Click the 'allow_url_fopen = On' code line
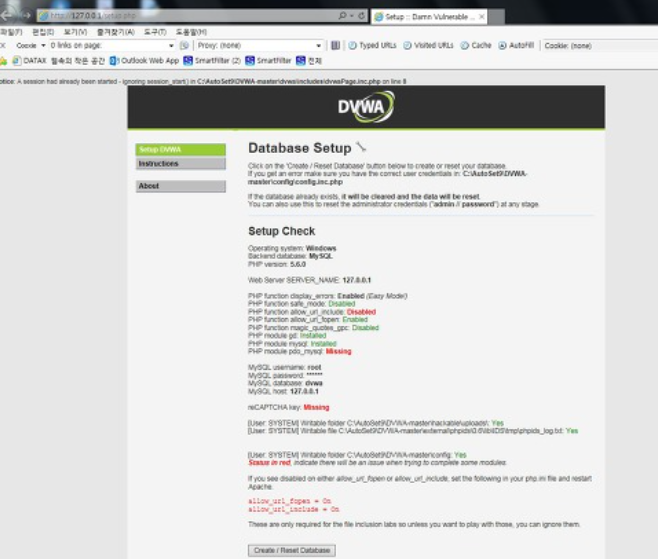The image size is (658, 559). click(290, 501)
